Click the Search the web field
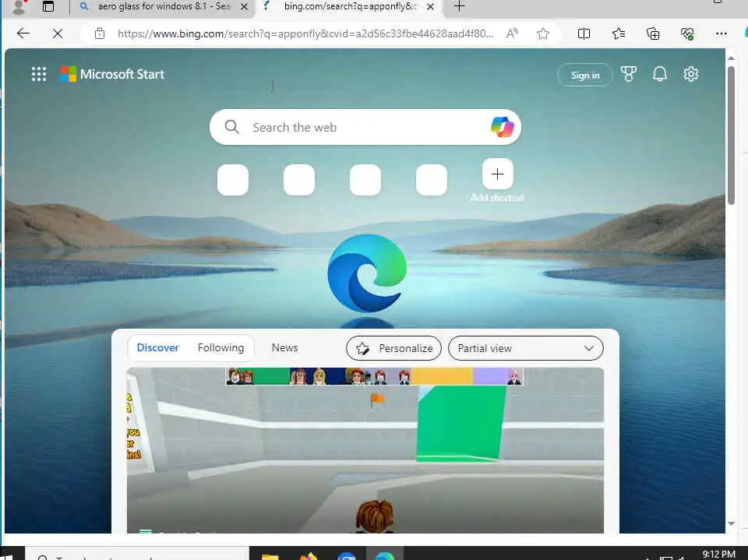 [x=365, y=127]
